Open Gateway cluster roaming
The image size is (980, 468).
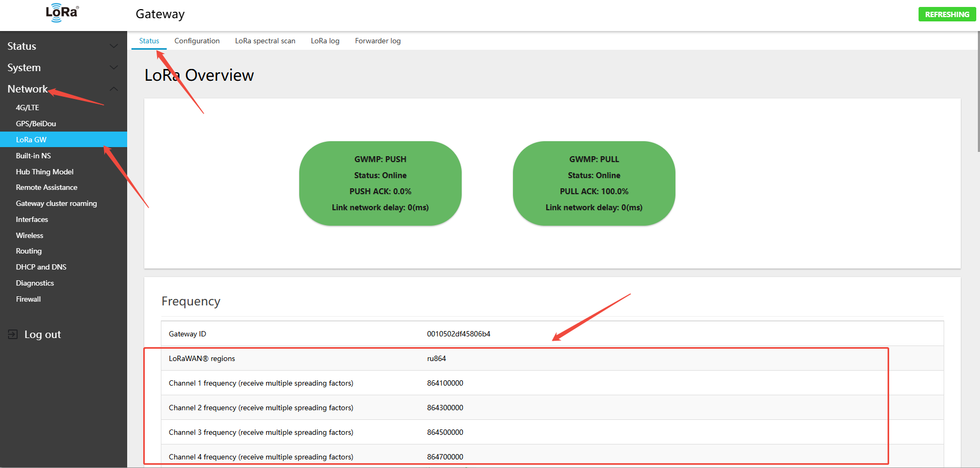point(56,203)
